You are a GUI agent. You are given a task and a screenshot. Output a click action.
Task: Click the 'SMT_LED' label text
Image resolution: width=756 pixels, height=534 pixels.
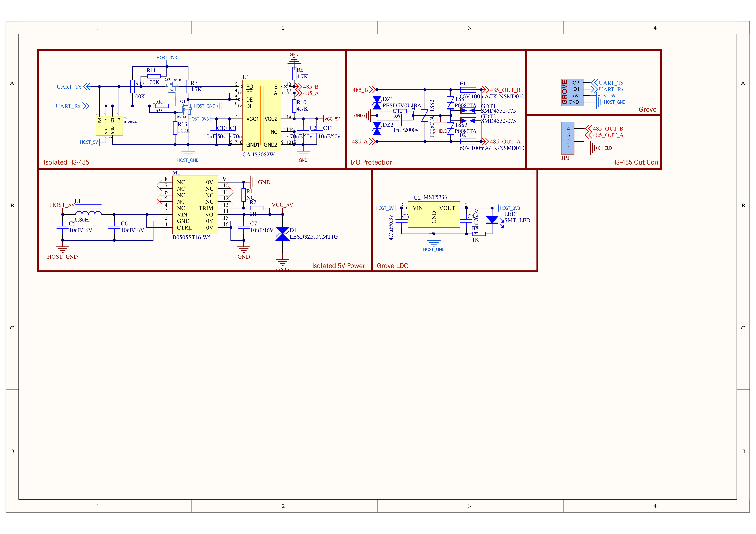coord(517,220)
